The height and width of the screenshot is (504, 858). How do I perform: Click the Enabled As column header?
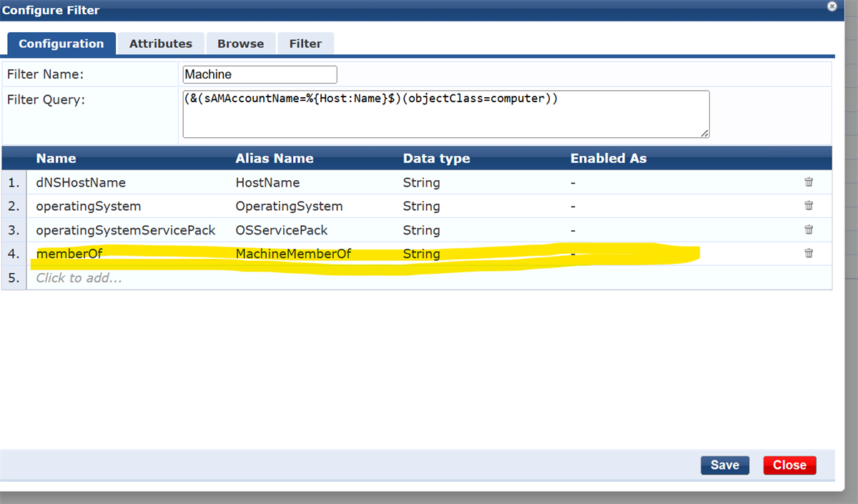pyautogui.click(x=608, y=158)
